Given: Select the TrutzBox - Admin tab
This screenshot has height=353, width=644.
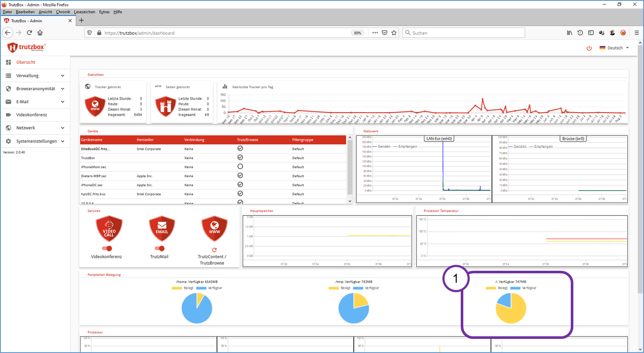Looking at the screenshot, I should 38,21.
